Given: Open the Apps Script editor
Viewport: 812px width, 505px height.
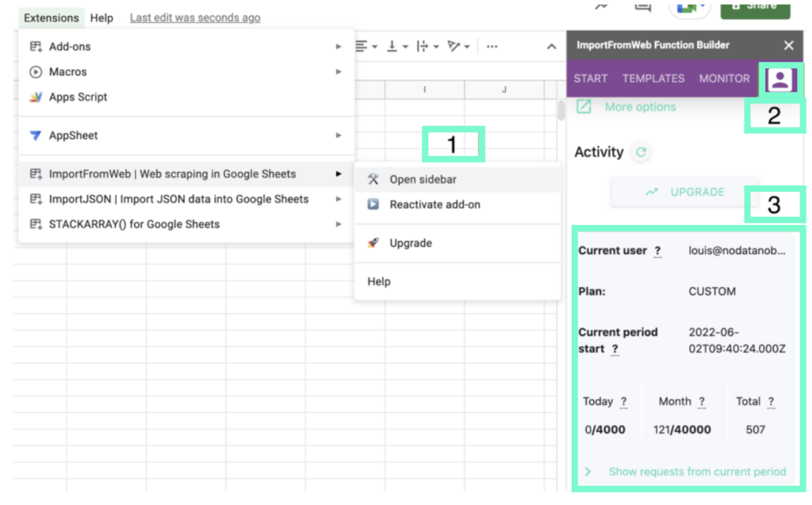Looking at the screenshot, I should pos(78,97).
